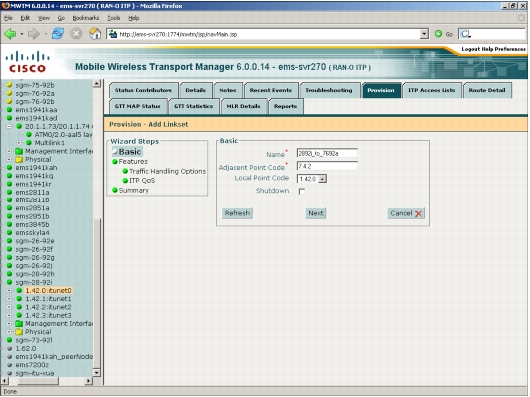The image size is (530, 397).
Task: Go to Home via the house icon
Action: point(95,34)
